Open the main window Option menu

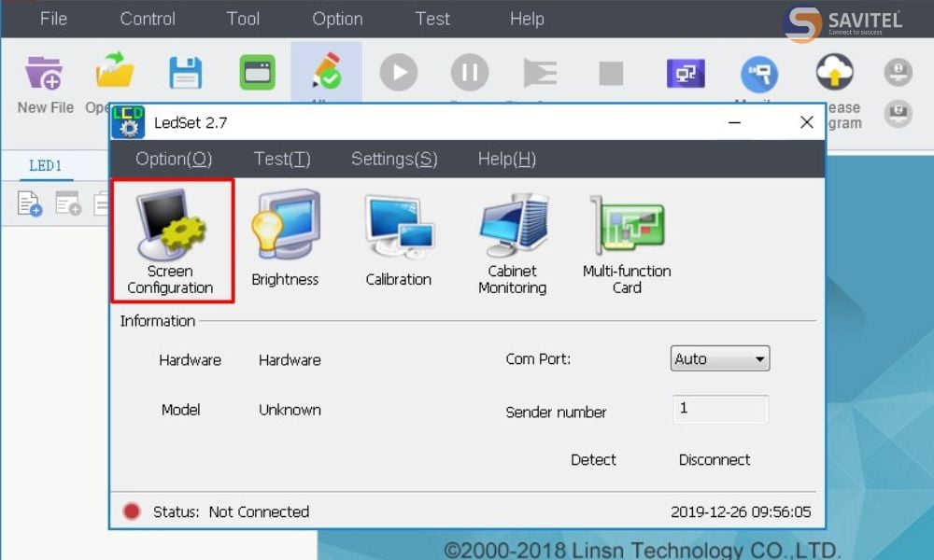tap(337, 19)
